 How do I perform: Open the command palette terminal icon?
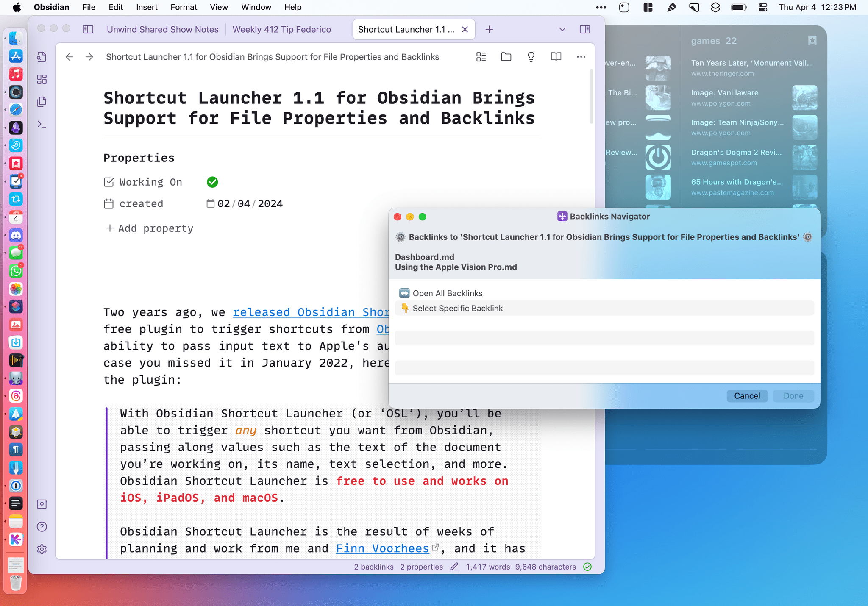(x=42, y=124)
